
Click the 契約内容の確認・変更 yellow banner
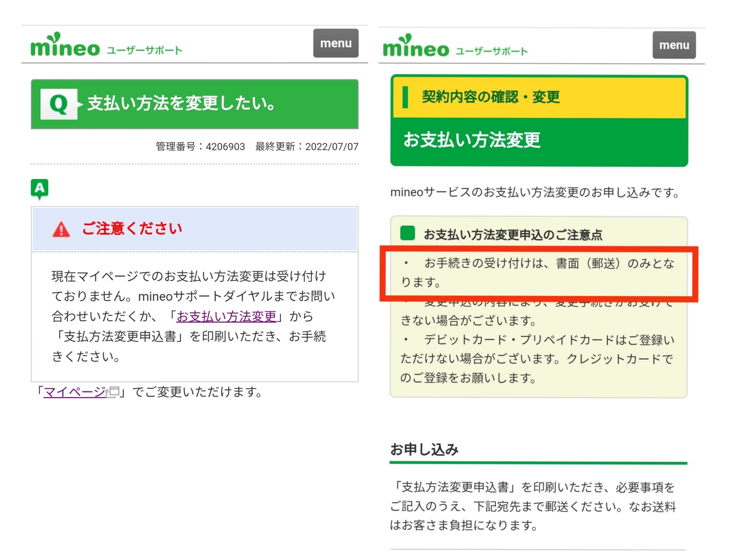(x=491, y=97)
